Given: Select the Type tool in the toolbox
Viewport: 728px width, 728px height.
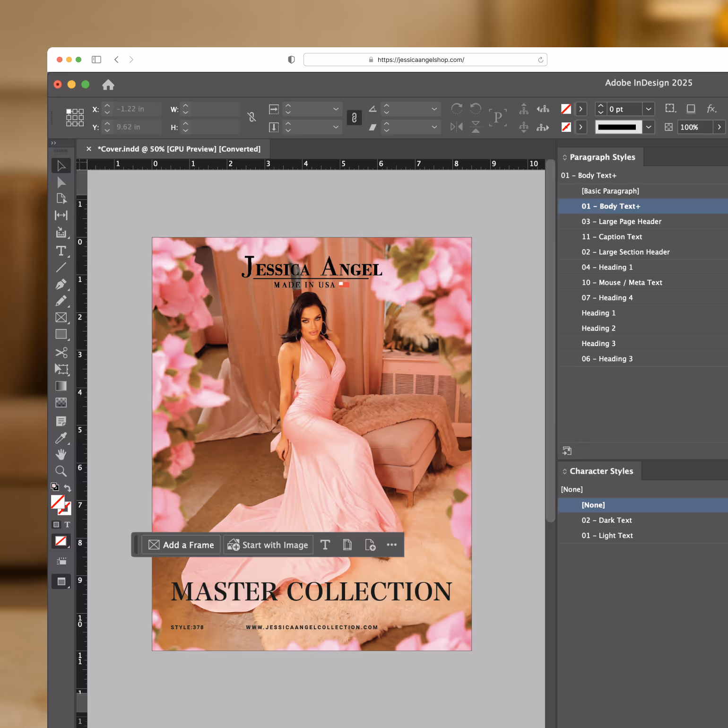Looking at the screenshot, I should (61, 251).
